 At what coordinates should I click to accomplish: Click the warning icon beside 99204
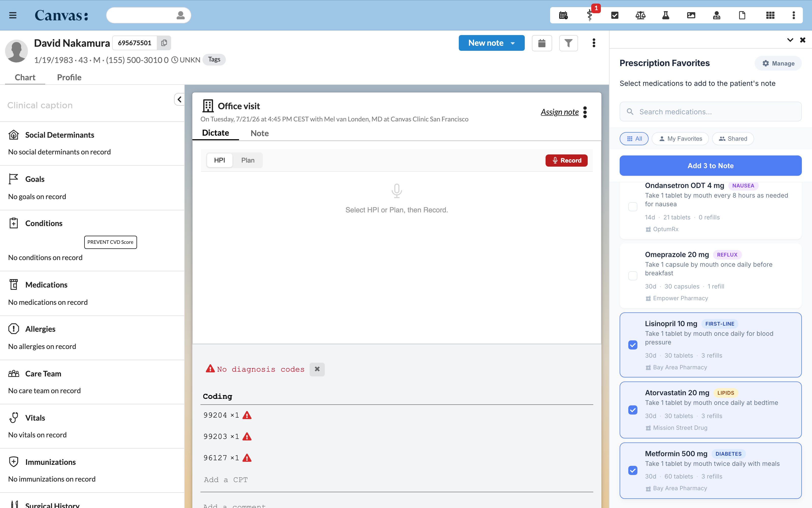coord(247,415)
